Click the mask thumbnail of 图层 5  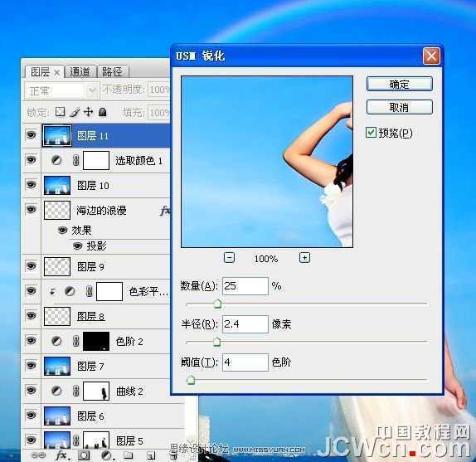(x=96, y=440)
